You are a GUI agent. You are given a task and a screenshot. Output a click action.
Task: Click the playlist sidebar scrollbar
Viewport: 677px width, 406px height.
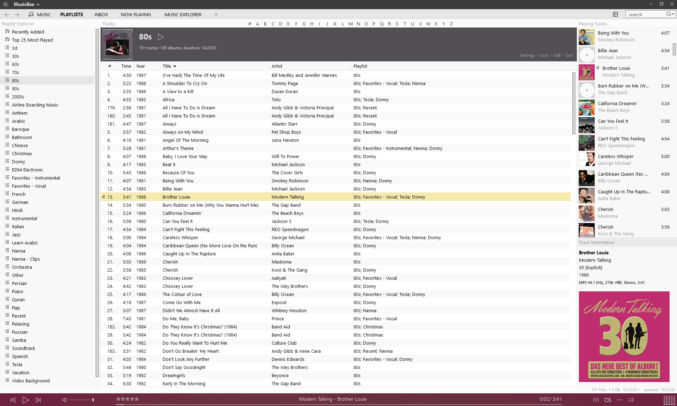click(97, 203)
